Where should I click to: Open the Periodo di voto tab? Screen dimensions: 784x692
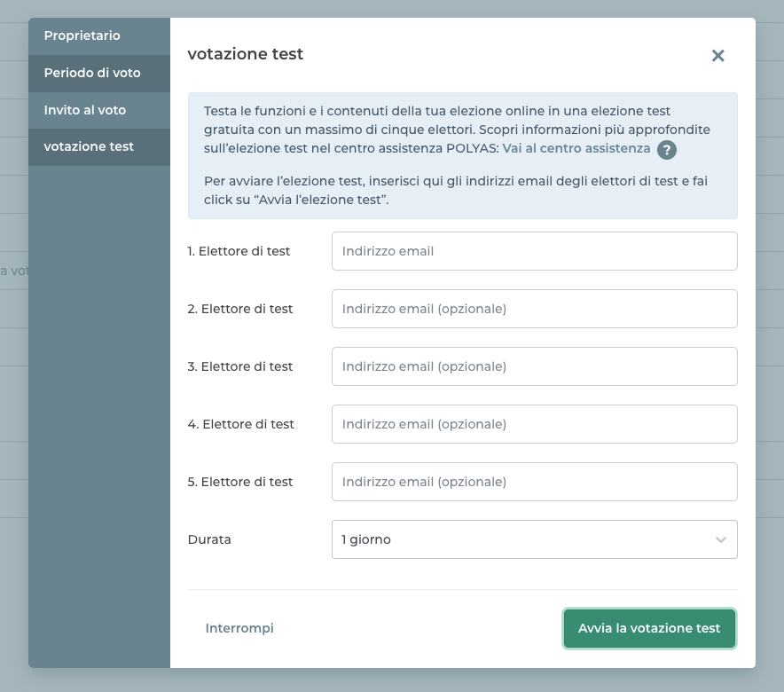coord(92,73)
